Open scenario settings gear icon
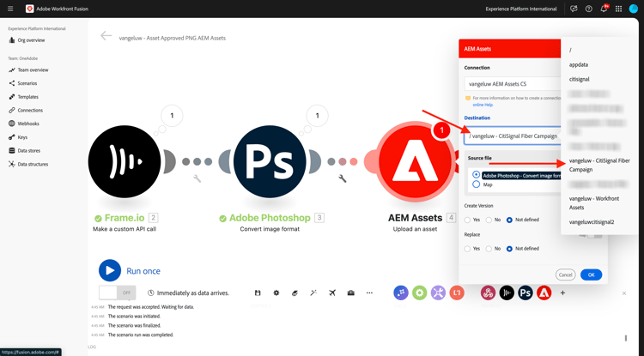Image resolution: width=644 pixels, height=356 pixels. 276,293
